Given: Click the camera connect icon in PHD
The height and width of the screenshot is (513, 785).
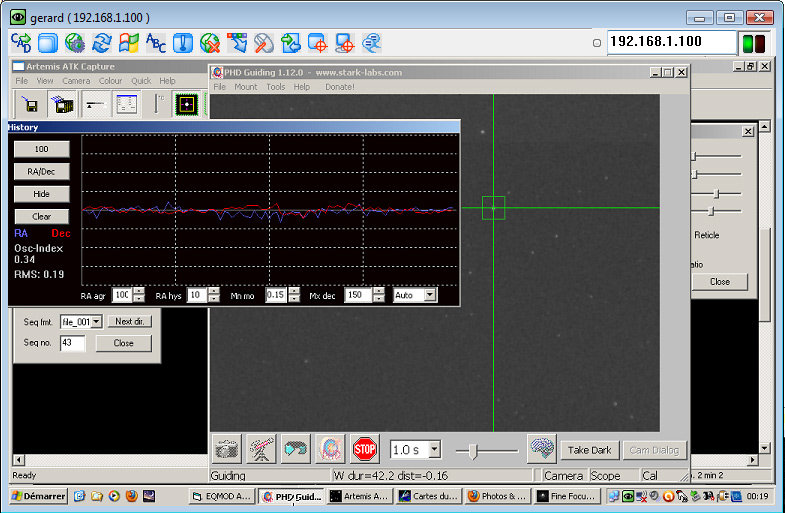Looking at the screenshot, I should [226, 449].
